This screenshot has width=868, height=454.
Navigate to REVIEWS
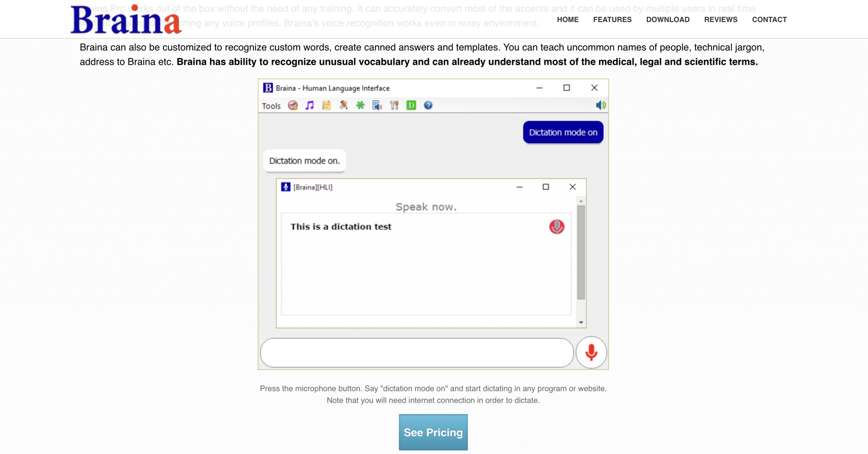coord(721,19)
